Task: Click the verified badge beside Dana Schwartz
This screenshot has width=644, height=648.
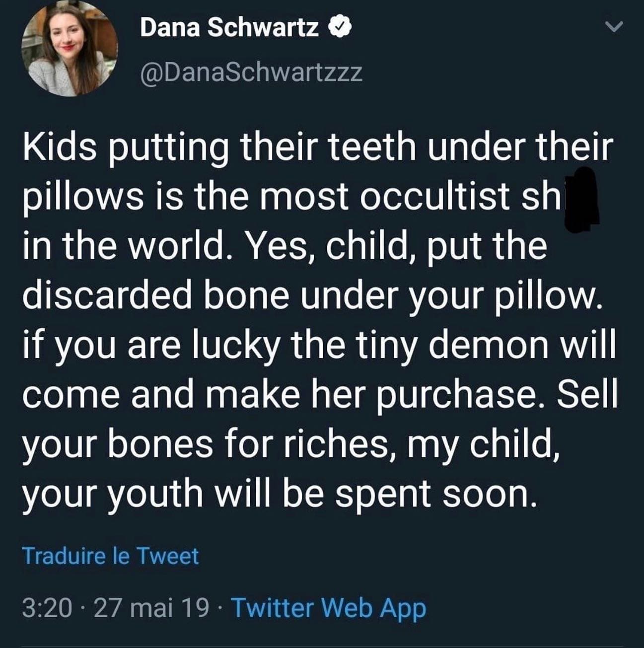Action: [341, 28]
